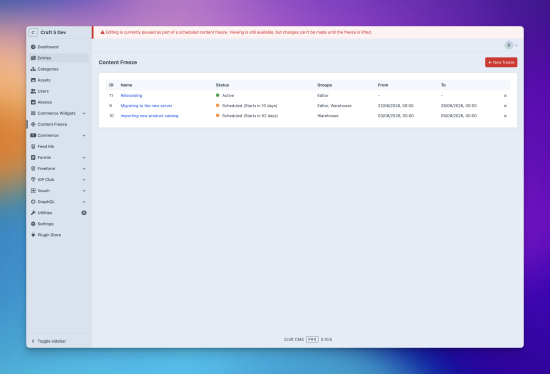Click the Active status of Rebranding
Viewport: 550px width, 374px height.
[225, 95]
